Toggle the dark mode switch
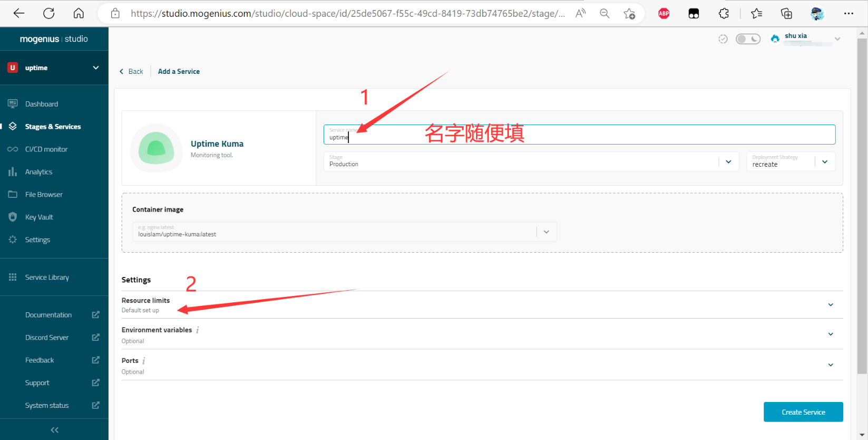 pyautogui.click(x=748, y=39)
